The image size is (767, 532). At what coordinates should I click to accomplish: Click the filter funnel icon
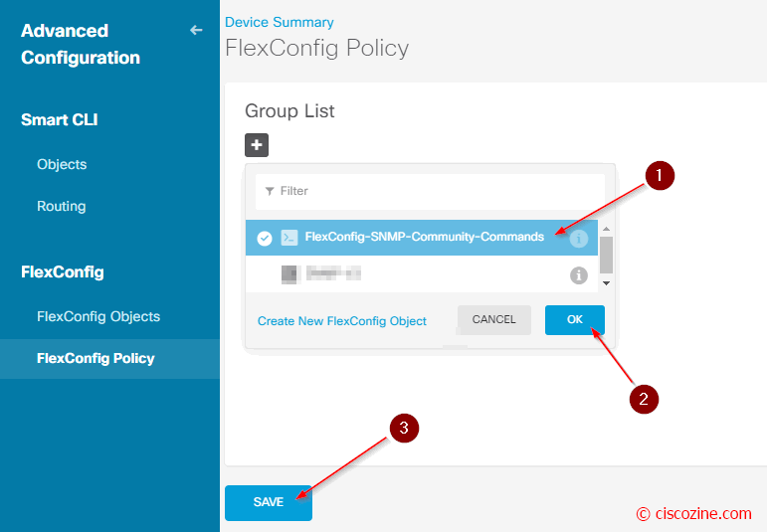[x=270, y=191]
